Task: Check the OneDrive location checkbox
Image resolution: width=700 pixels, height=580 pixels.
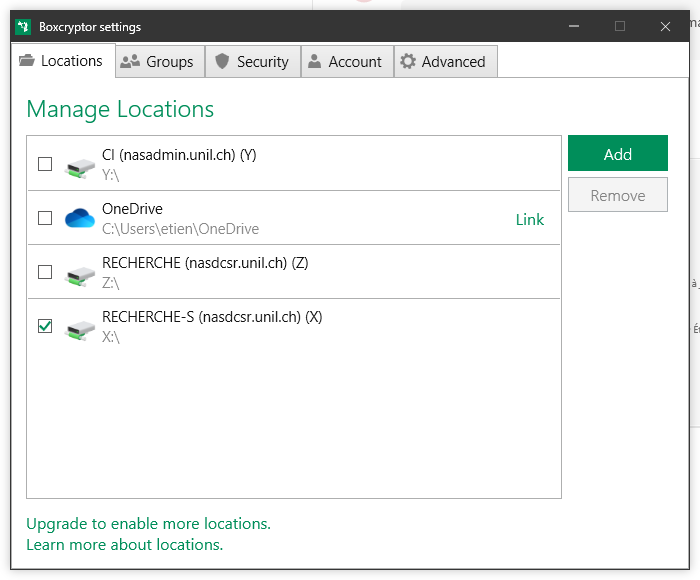Action: (x=45, y=218)
